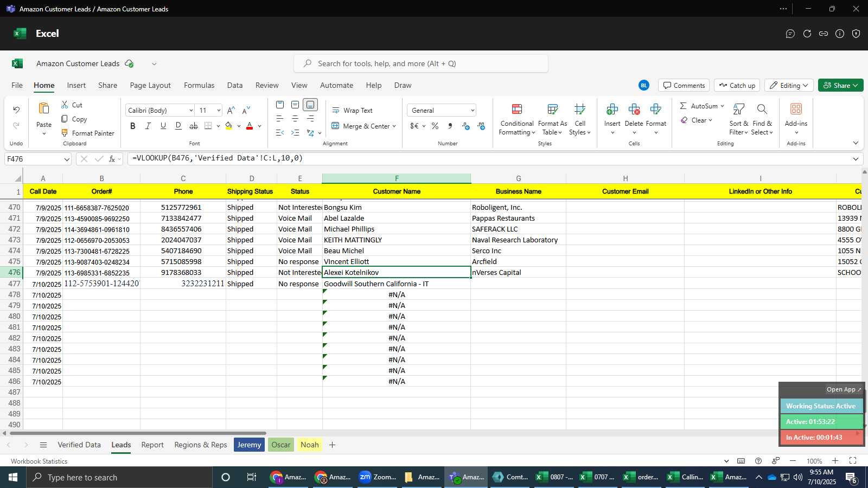Switch to the Formulas tab

click(x=199, y=85)
